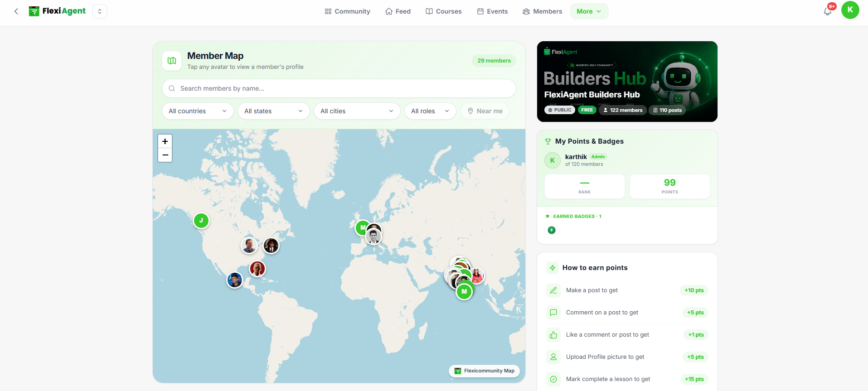Open the K profile avatar menu
868x391 pixels.
tap(850, 10)
